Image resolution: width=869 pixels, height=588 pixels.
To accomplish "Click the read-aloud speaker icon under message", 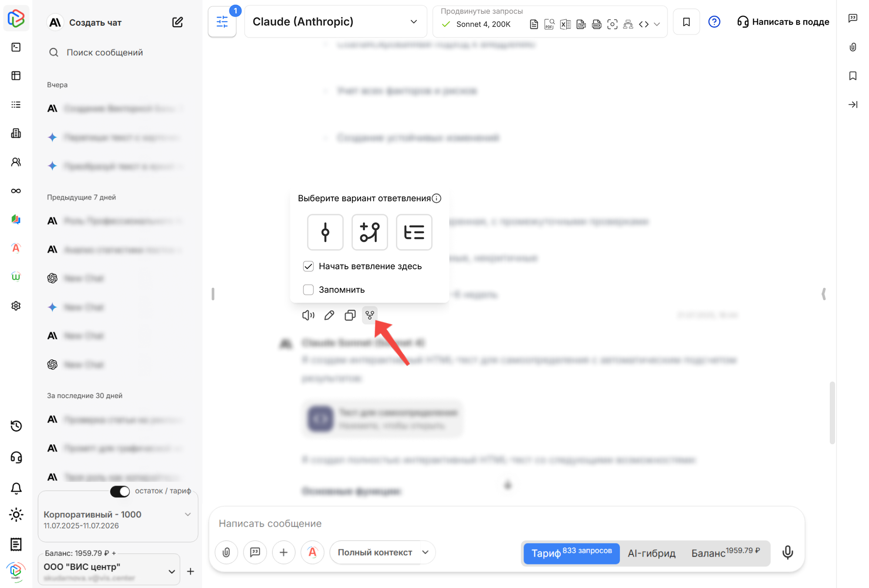I will [308, 315].
